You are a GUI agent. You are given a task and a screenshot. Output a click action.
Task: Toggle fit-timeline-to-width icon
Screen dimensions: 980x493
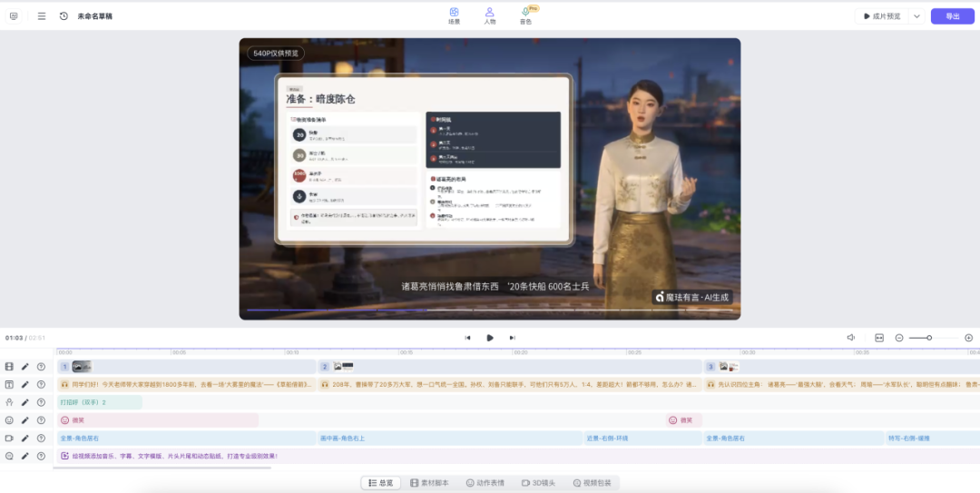(x=879, y=338)
